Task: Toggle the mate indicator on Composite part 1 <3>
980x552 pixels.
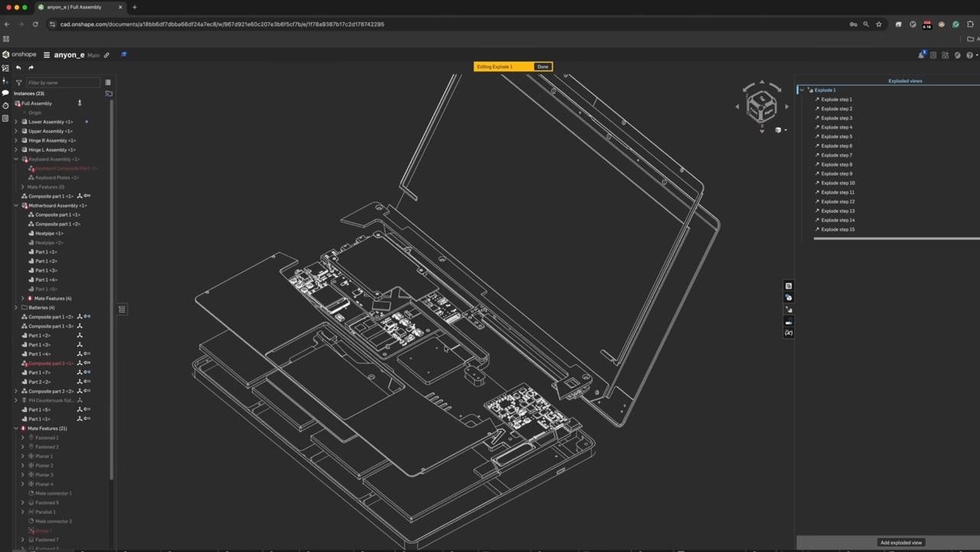Action: (80, 326)
